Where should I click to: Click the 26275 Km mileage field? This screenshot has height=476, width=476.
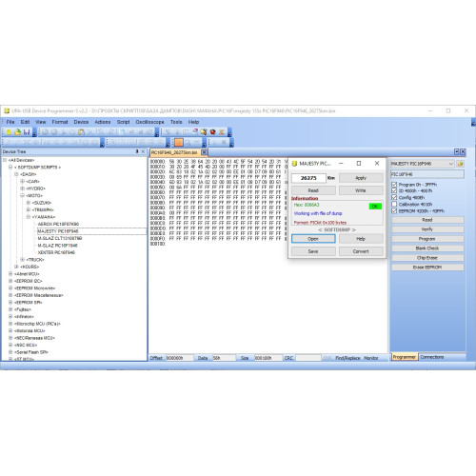click(x=308, y=178)
